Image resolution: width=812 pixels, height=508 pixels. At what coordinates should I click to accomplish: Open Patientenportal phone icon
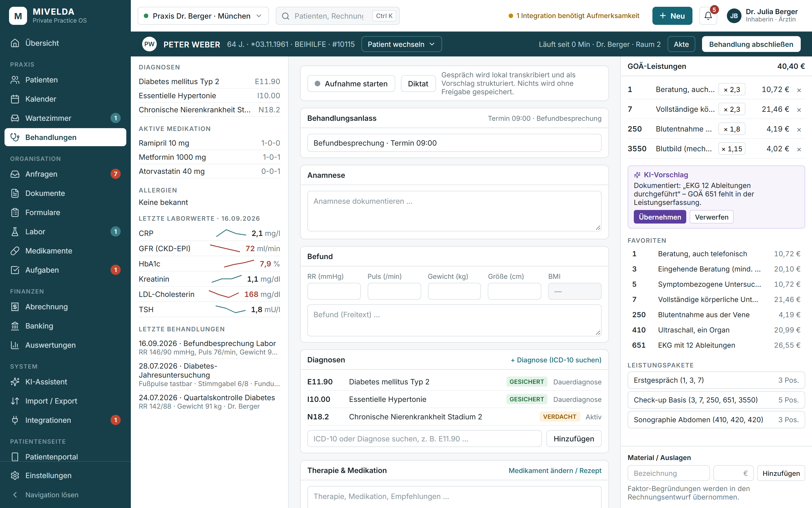[15, 457]
